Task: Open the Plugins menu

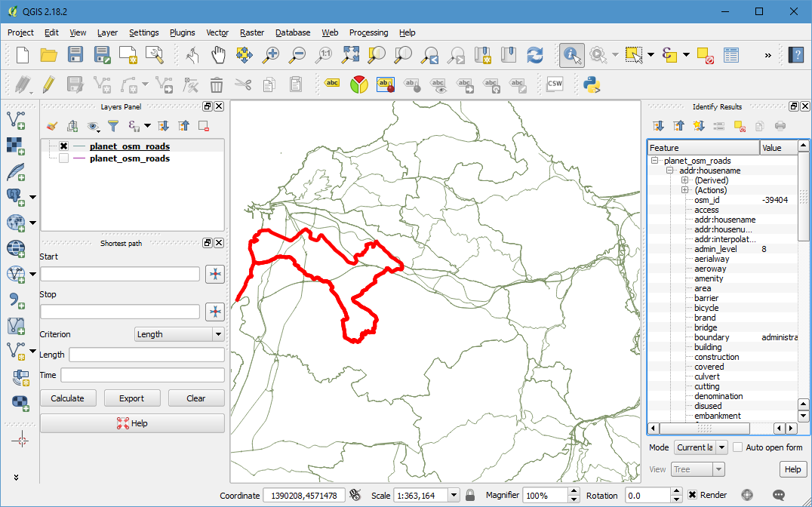Action: (183, 32)
